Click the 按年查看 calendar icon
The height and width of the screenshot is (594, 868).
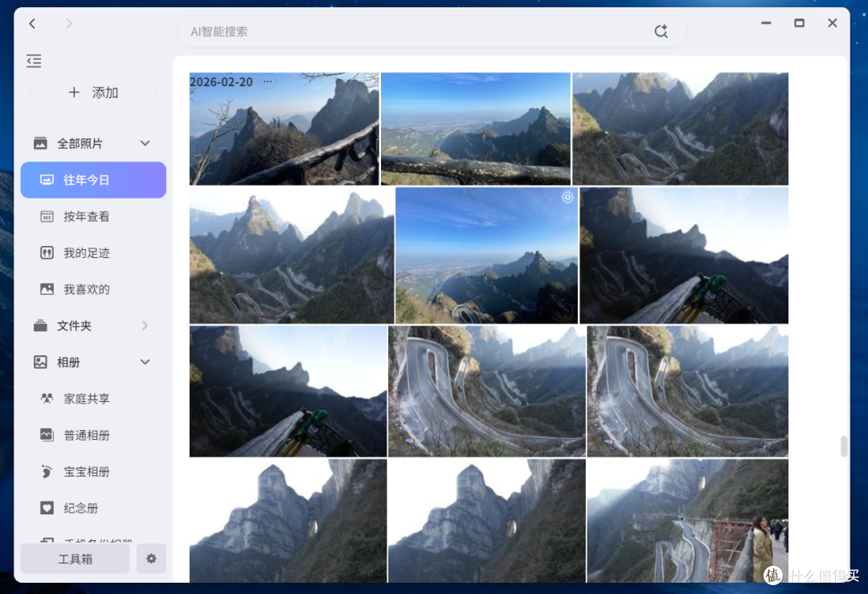point(47,216)
